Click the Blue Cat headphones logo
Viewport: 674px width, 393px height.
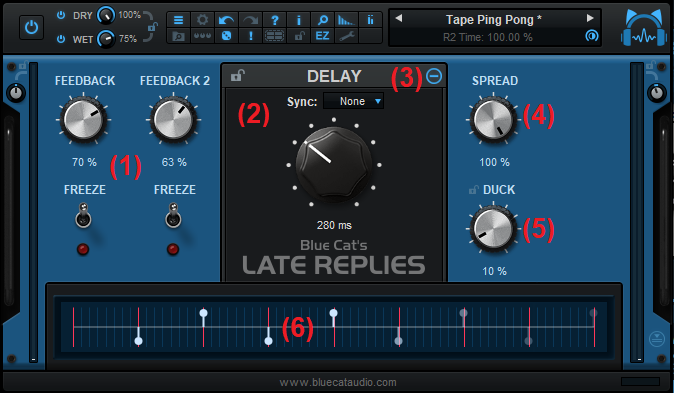pos(644,28)
